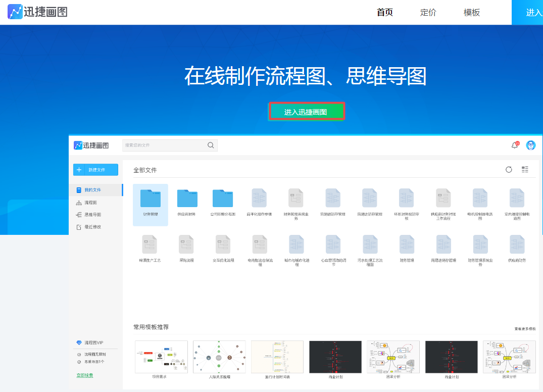Open the 首页 navigation tab
The image size is (543, 392).
pyautogui.click(x=385, y=13)
